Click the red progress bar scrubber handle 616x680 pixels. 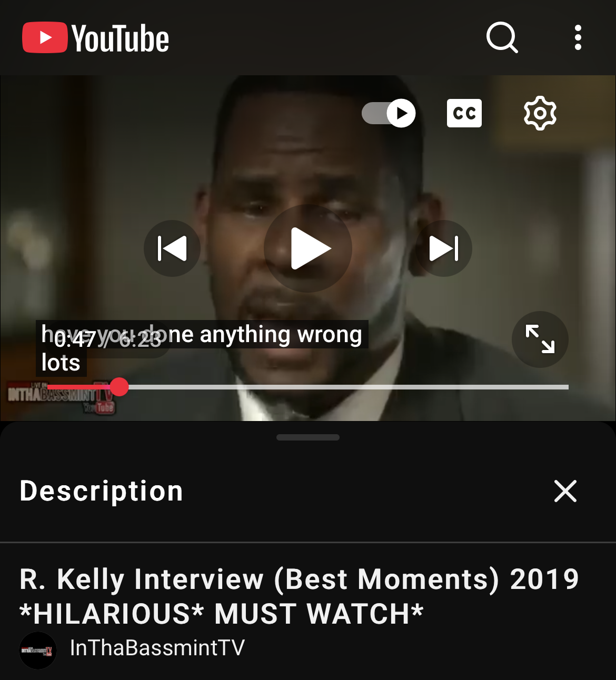120,387
